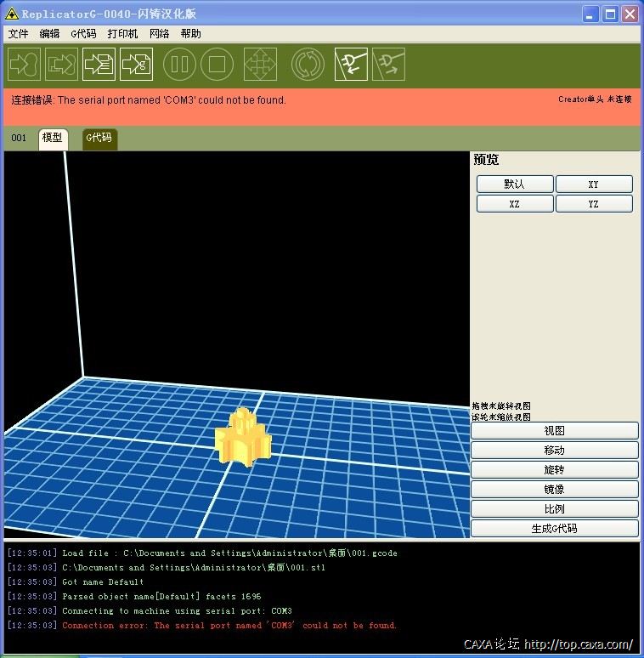Click the Disconnect from machine plug icon

388,65
